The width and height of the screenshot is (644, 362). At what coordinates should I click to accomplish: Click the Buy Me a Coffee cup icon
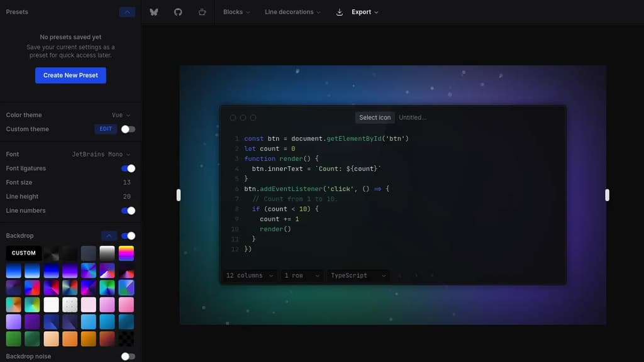202,11
